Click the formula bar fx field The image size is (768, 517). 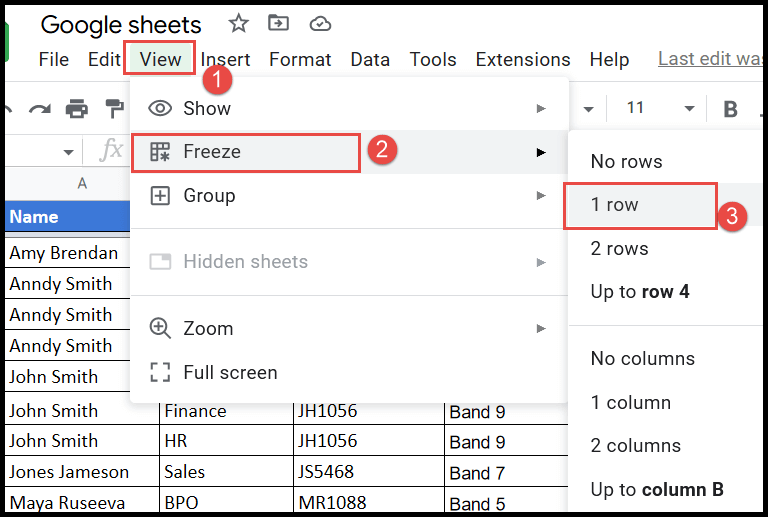click(111, 150)
